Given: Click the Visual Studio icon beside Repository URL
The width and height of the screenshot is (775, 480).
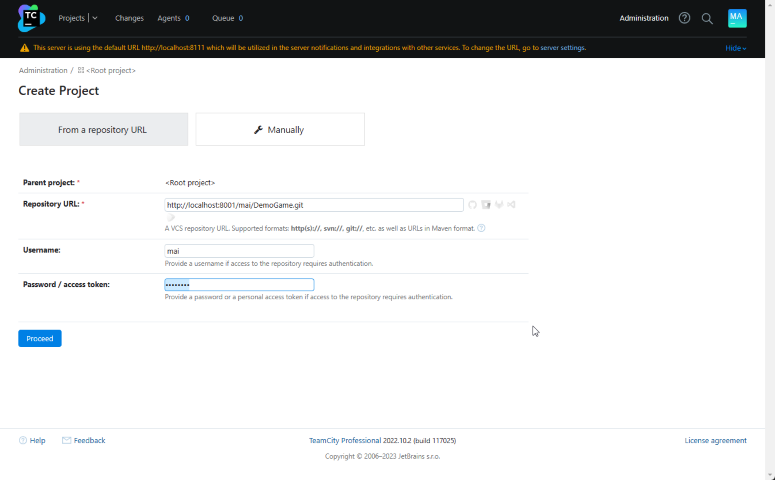Looking at the screenshot, I should click(x=511, y=205).
